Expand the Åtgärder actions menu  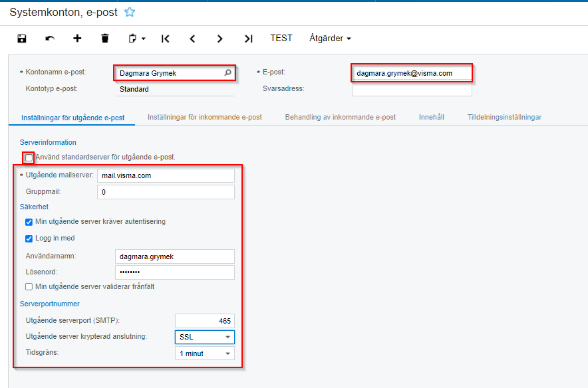coord(330,39)
